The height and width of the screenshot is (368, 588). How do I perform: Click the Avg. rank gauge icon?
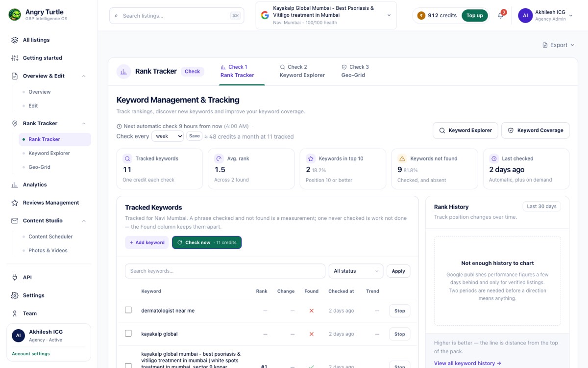pos(219,159)
